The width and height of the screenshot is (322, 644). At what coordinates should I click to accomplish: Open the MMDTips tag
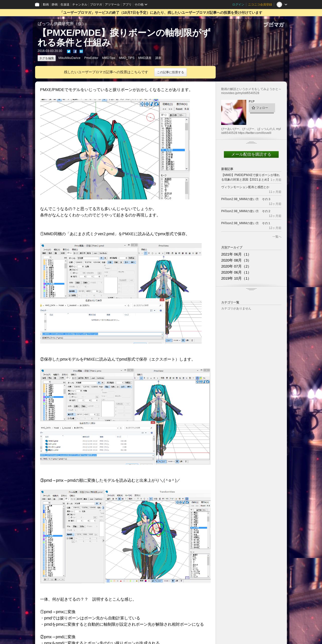point(109,58)
